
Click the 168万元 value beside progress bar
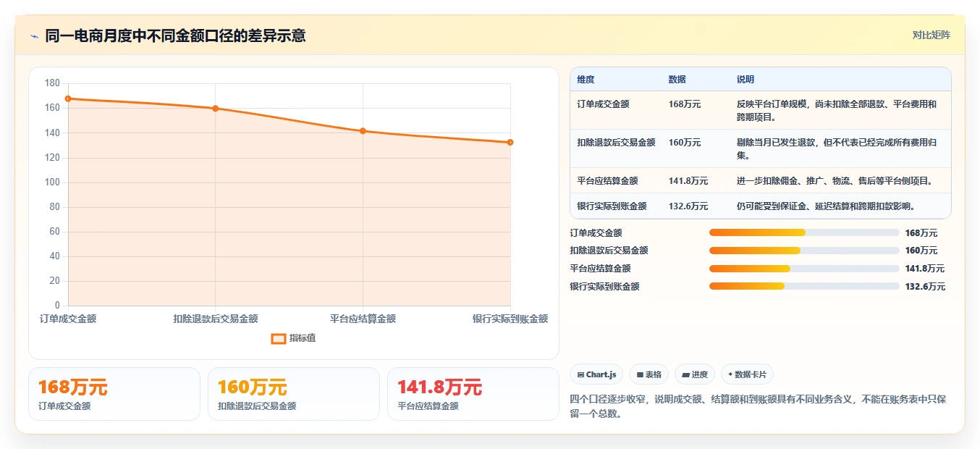(921, 232)
